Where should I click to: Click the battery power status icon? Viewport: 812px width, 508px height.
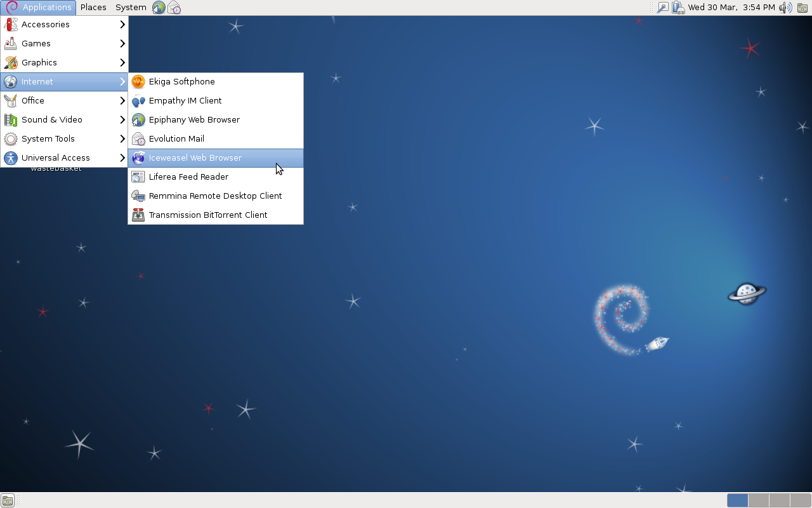(x=678, y=8)
